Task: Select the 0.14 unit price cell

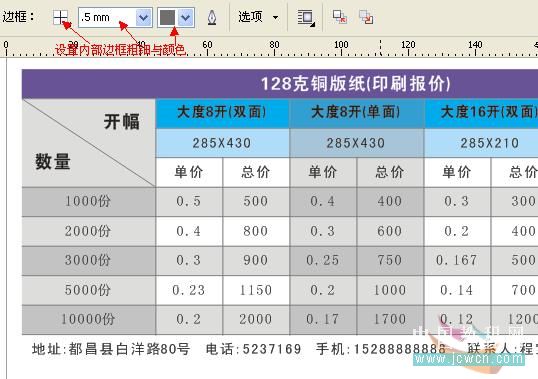Action: click(457, 290)
